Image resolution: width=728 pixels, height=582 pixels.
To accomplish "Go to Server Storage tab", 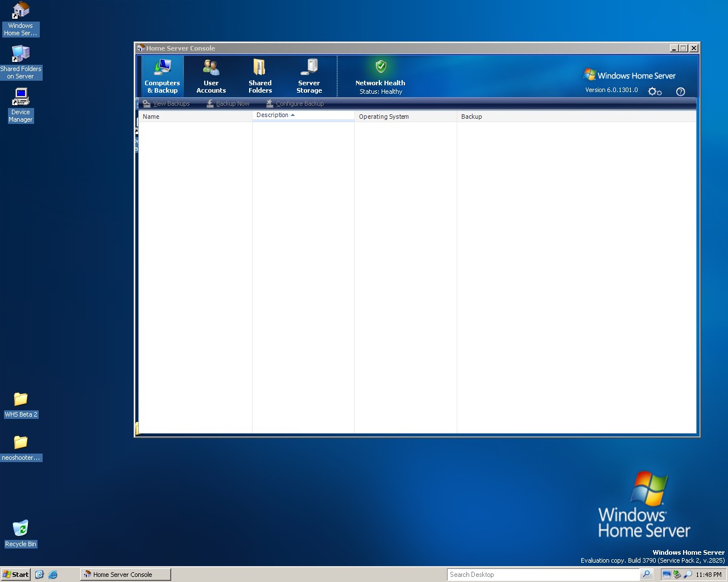I will click(309, 76).
